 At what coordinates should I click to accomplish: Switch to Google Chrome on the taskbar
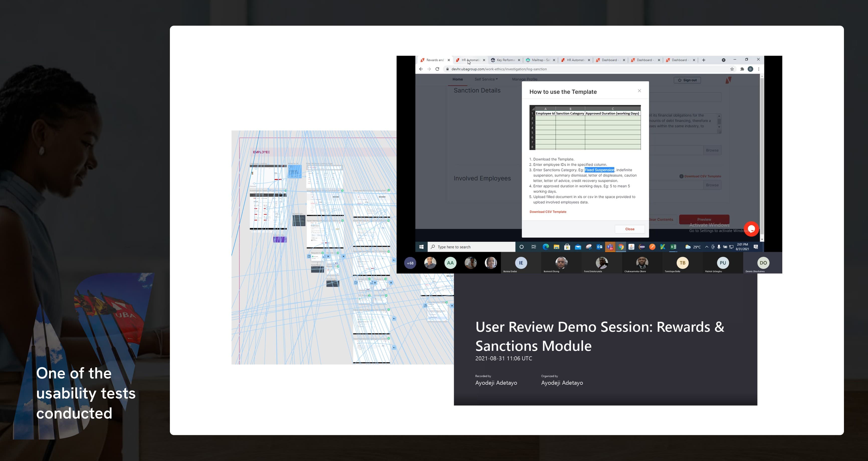pos(621,247)
